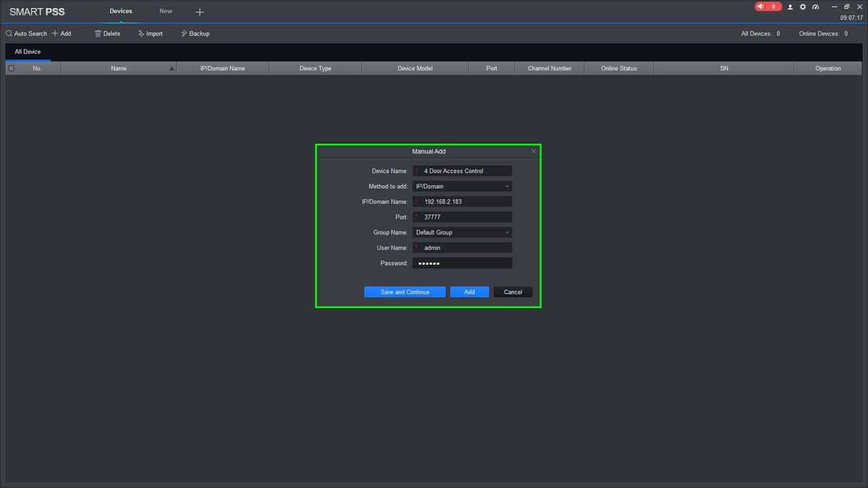868x488 pixels.
Task: Open the user account icon
Action: pos(790,7)
